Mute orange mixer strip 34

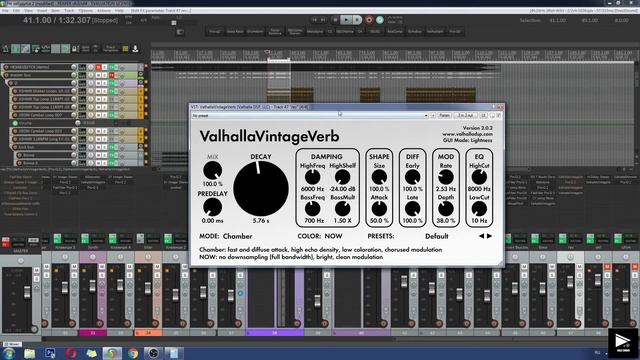[157, 267]
